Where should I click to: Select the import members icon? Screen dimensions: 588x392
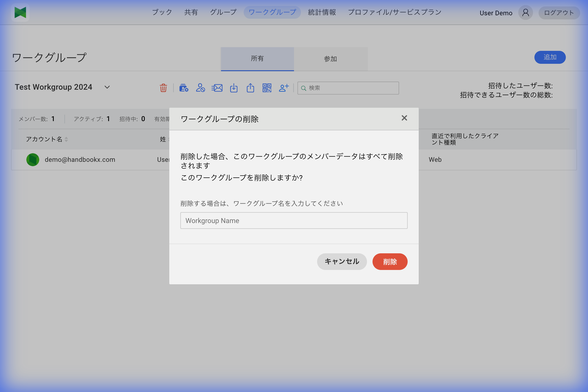(x=233, y=88)
